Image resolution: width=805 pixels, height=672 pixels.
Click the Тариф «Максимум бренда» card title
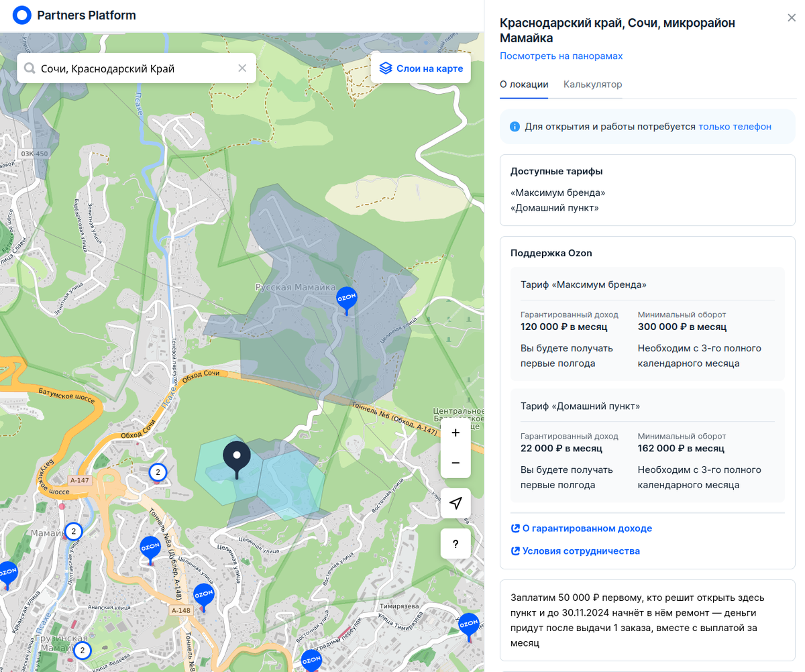[x=584, y=284]
